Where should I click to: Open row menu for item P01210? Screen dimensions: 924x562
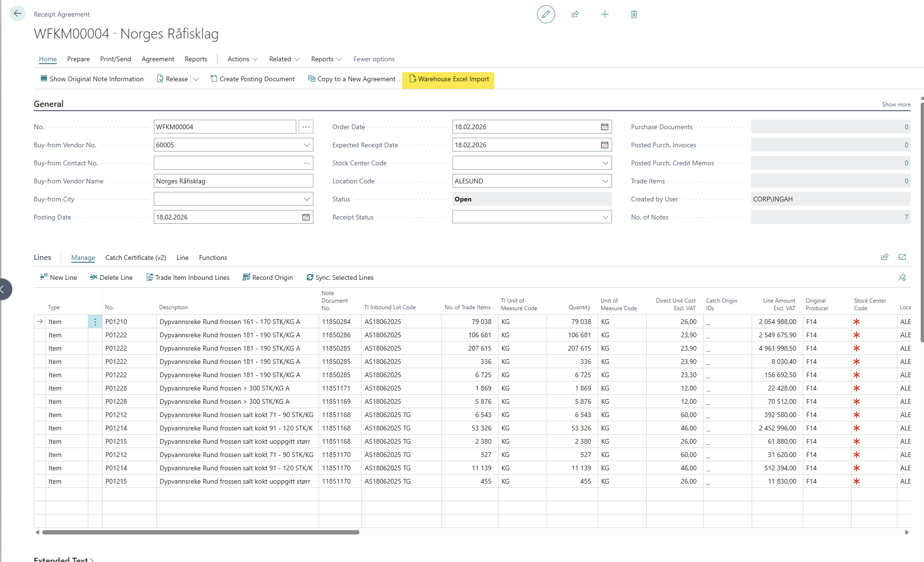tap(95, 322)
